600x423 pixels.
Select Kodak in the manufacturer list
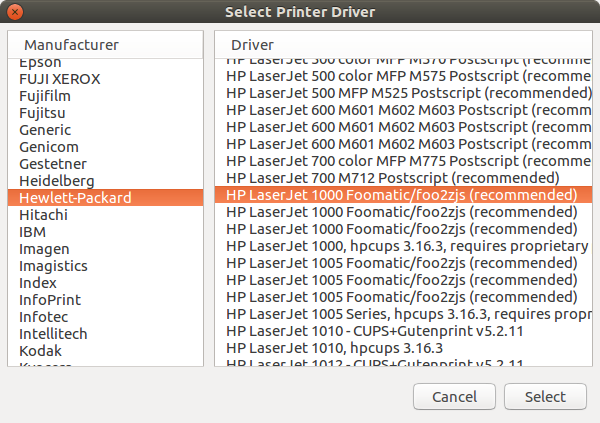[x=40, y=351]
